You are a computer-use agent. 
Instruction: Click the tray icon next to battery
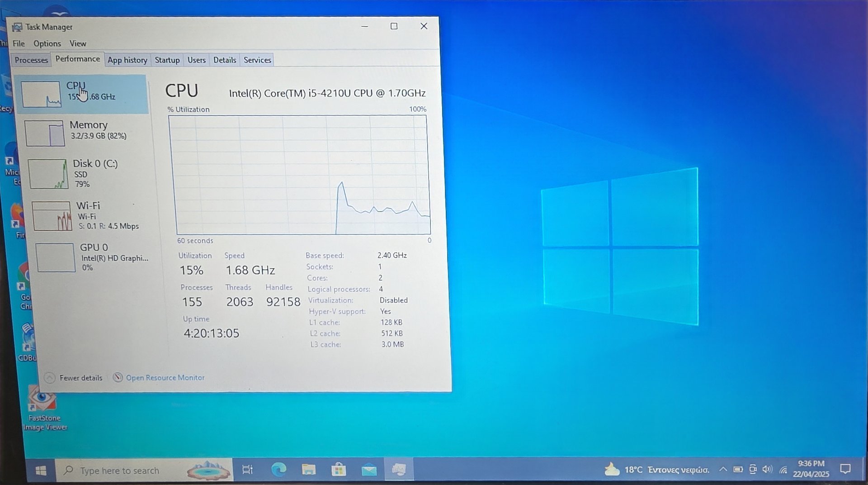point(753,469)
